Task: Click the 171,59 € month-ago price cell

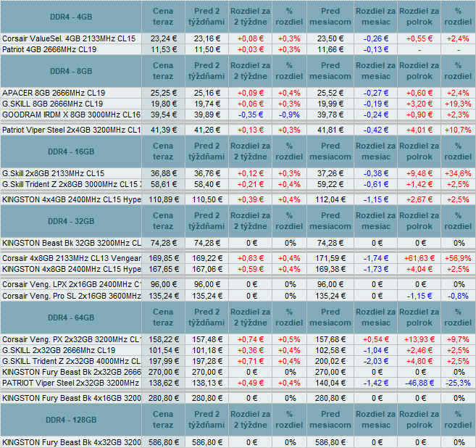Action: coord(330,258)
